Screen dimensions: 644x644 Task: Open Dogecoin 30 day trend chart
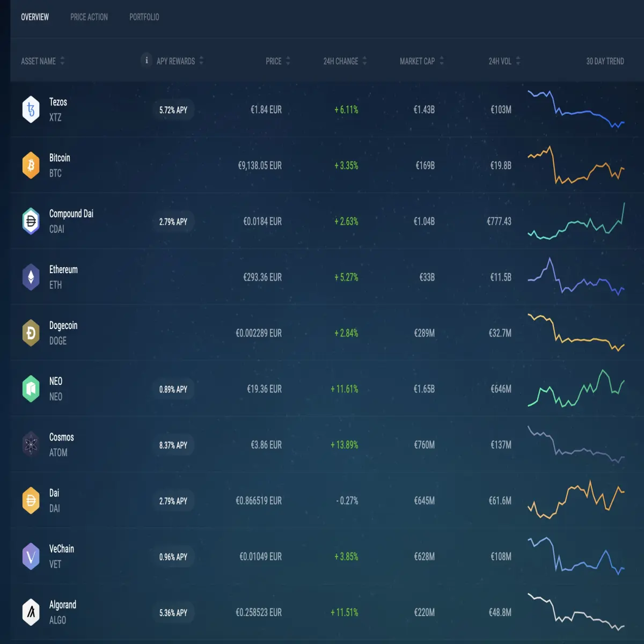[x=576, y=333]
